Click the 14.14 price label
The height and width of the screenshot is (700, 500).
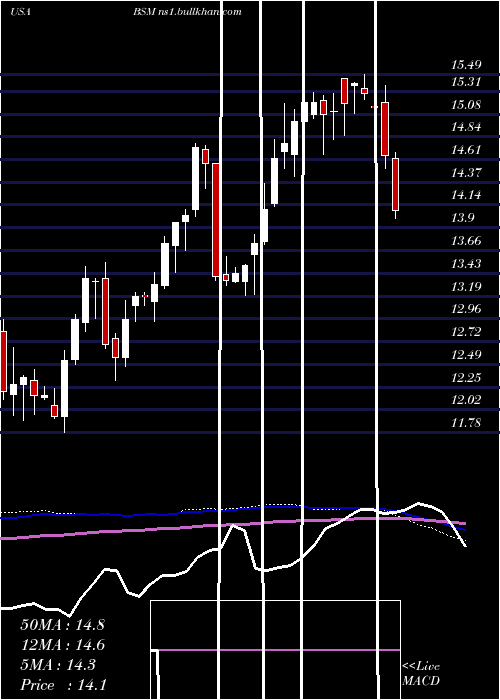coord(466,195)
